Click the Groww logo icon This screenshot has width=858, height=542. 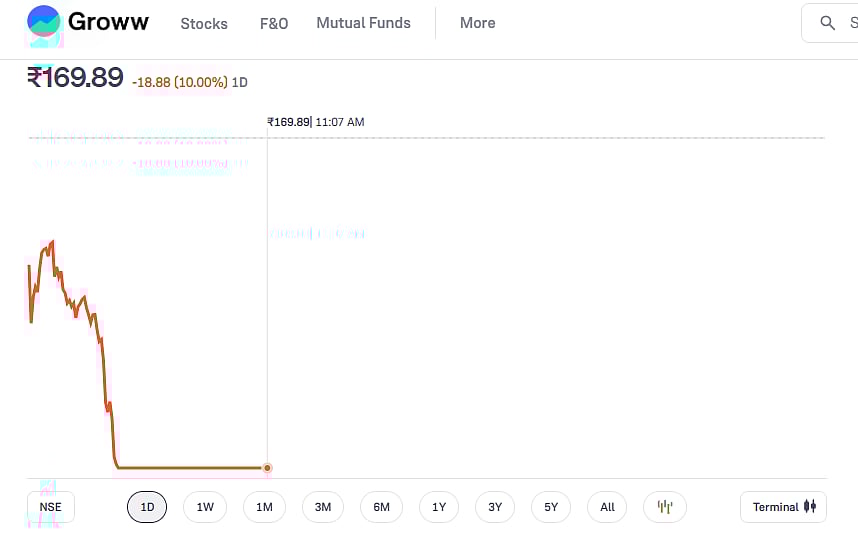[44, 22]
